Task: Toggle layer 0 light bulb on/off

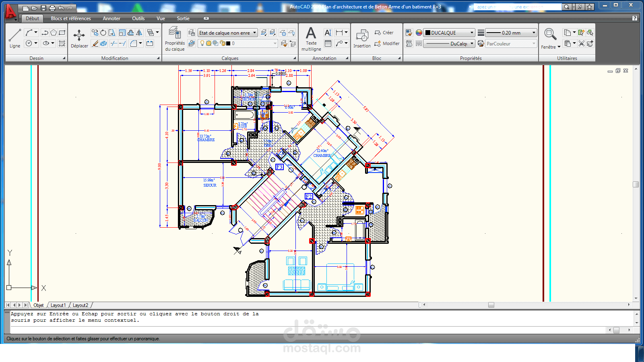Action: pyautogui.click(x=202, y=43)
